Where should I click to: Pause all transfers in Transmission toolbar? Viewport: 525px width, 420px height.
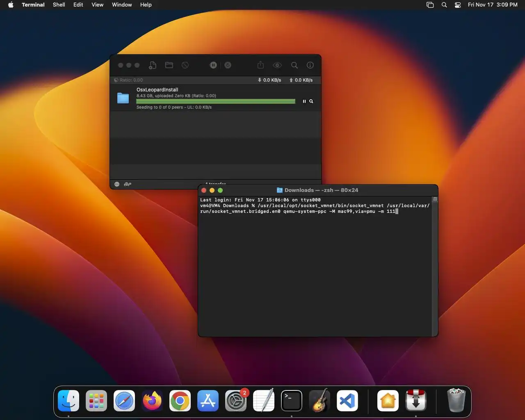click(x=213, y=65)
